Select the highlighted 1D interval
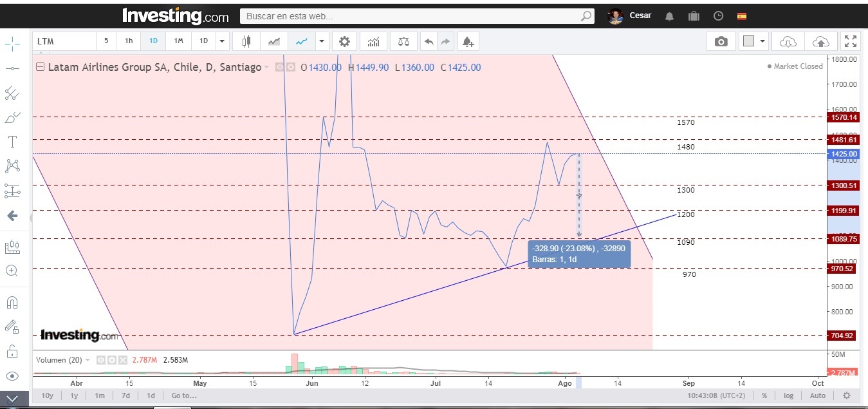868x409 pixels. [153, 41]
